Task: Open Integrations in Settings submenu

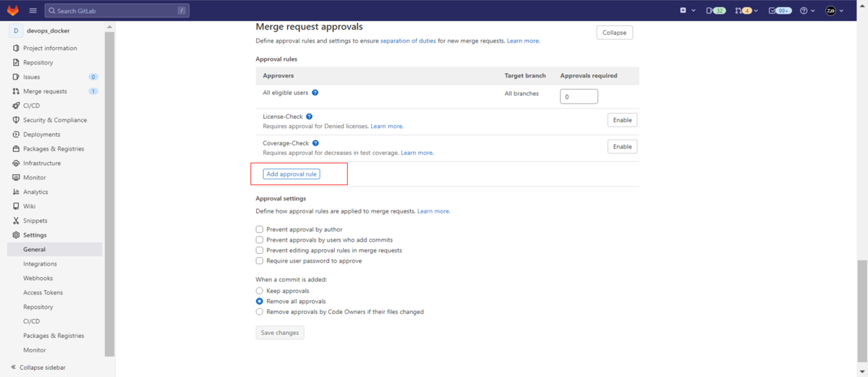Action: coord(40,264)
